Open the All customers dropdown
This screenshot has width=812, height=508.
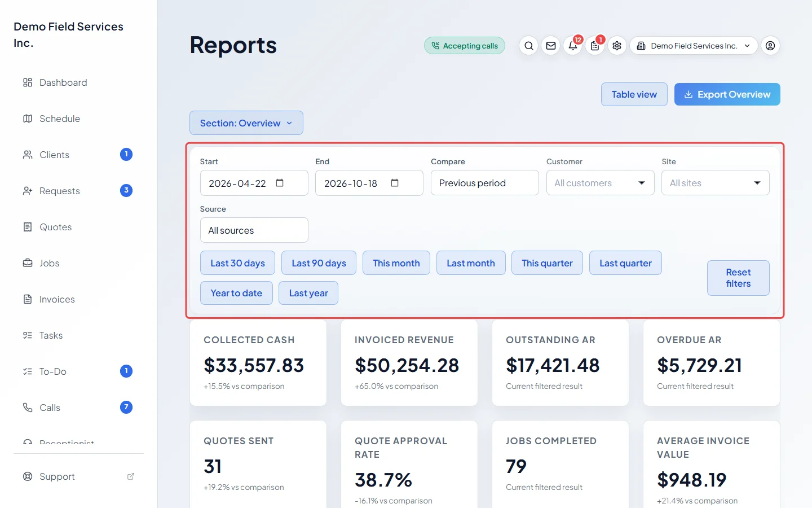600,183
